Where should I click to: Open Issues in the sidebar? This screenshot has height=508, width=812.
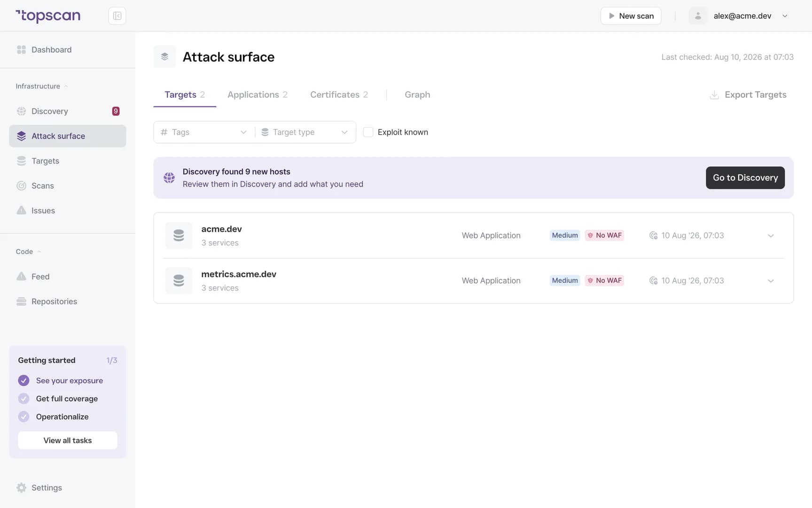pyautogui.click(x=68, y=211)
